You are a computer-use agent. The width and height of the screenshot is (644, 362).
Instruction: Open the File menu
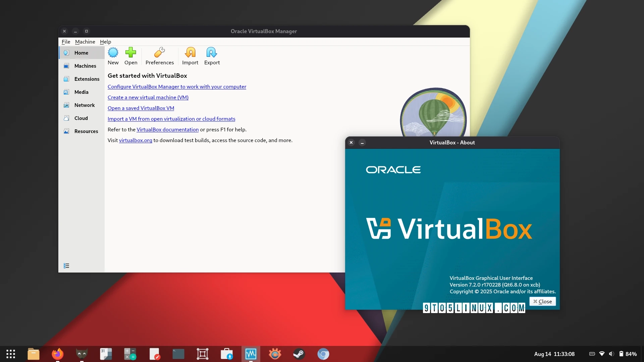[x=66, y=42]
